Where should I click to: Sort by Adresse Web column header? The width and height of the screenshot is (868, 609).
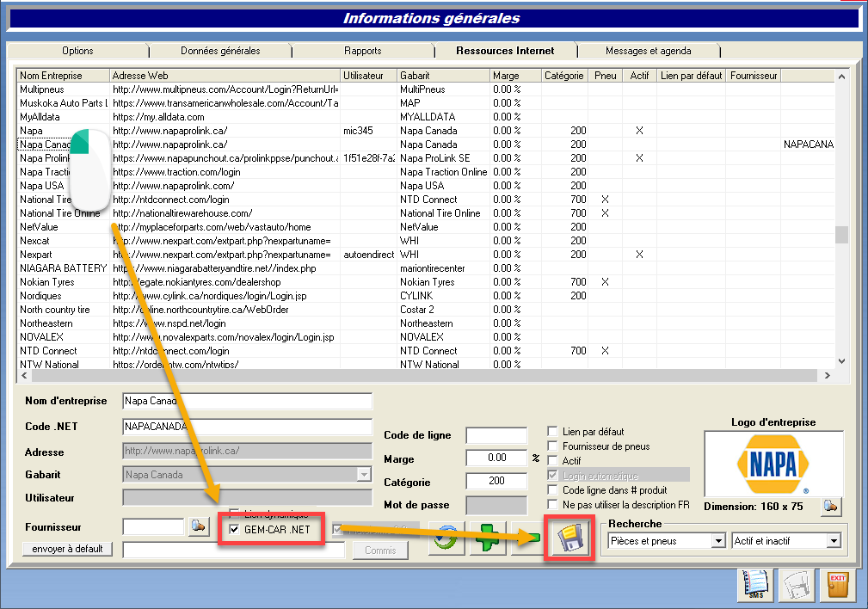tap(225, 76)
